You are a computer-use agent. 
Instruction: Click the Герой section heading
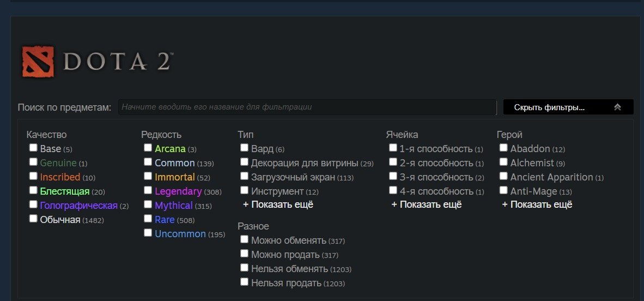[x=509, y=135]
